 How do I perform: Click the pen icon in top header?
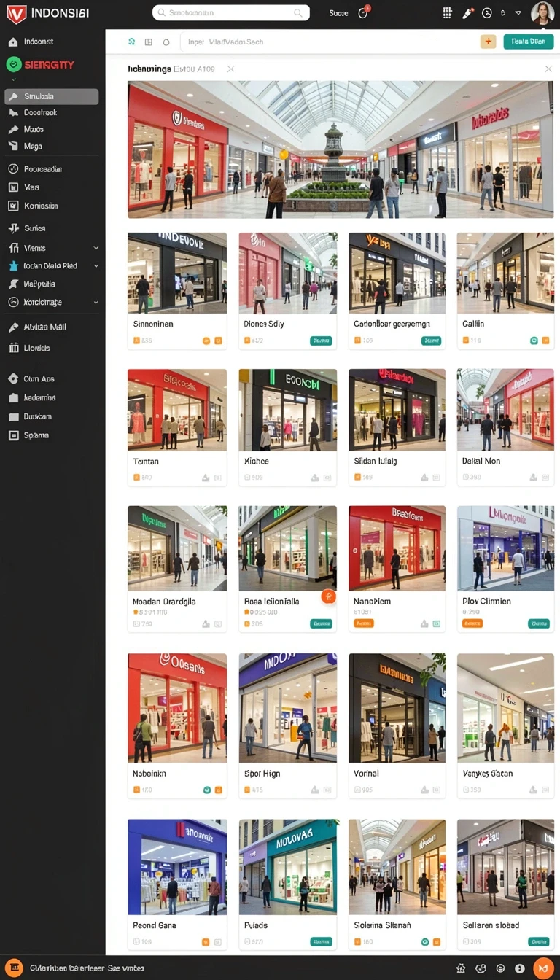pyautogui.click(x=468, y=13)
